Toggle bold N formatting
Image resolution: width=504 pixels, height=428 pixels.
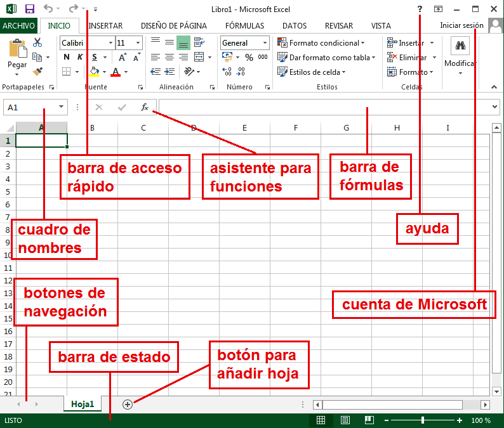click(x=67, y=57)
